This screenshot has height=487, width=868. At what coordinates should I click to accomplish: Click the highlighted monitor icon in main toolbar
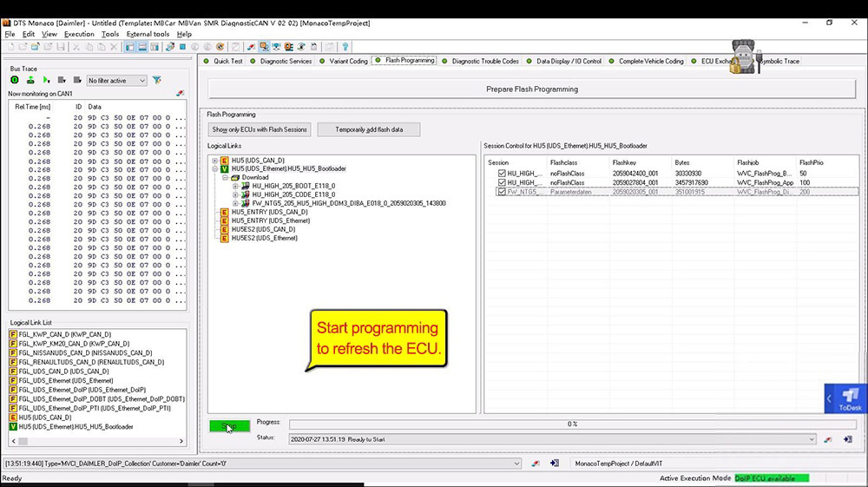pyautogui.click(x=264, y=47)
